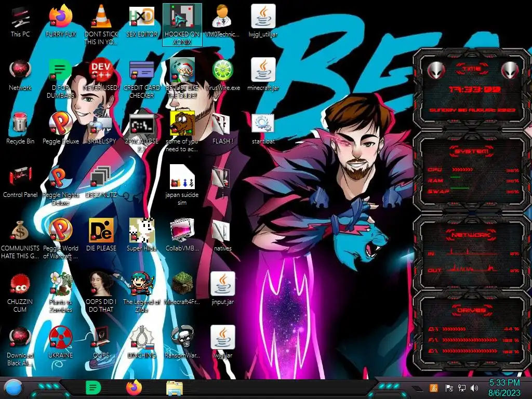Open the DEEZ NUTZ stacked-windows icon
Image resolution: width=532 pixels, height=399 pixels.
pyautogui.click(x=101, y=182)
